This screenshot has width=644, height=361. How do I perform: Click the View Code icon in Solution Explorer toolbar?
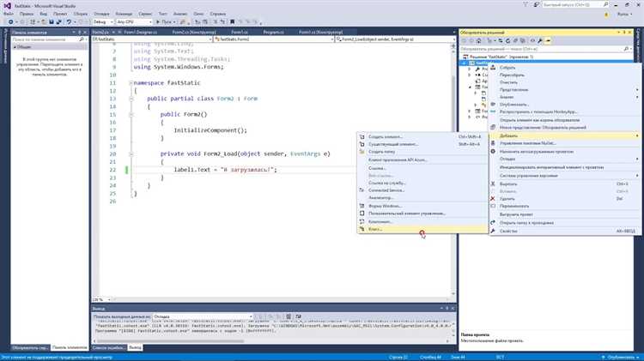(x=532, y=40)
